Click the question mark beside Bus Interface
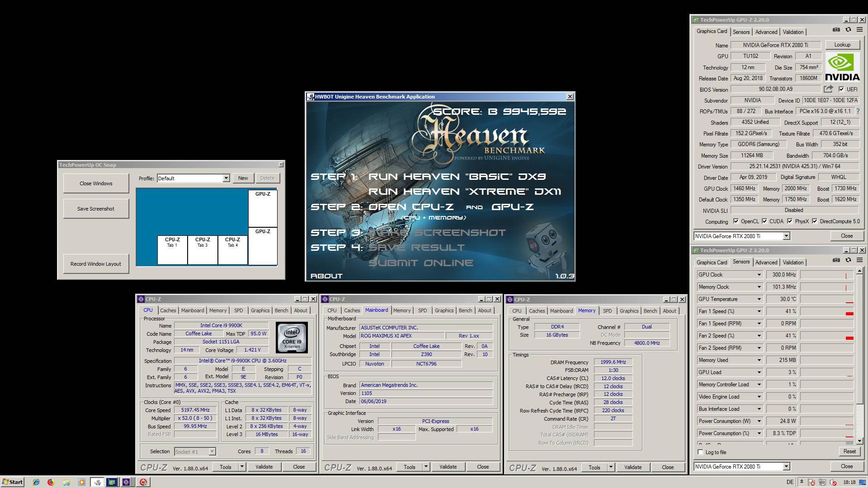The width and height of the screenshot is (868, 488). [x=858, y=111]
